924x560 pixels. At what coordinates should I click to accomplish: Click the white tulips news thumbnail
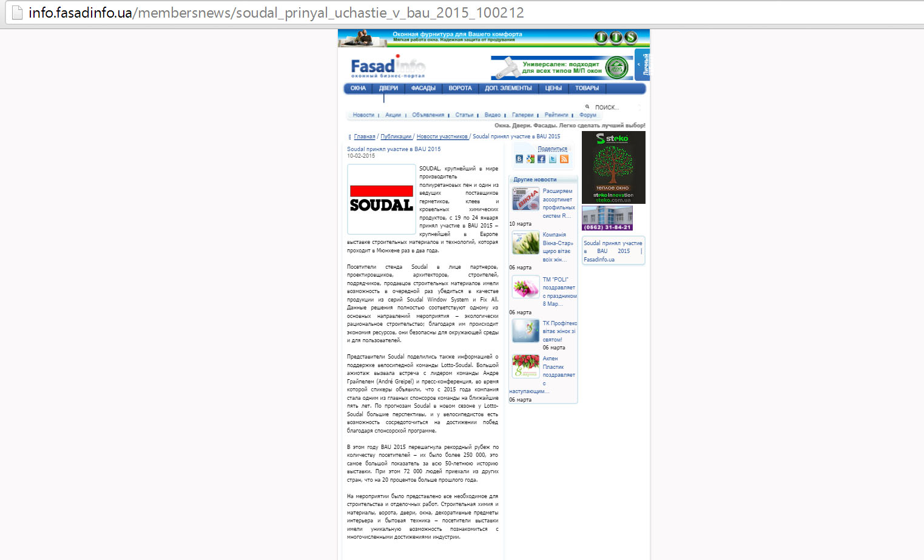pos(525,243)
